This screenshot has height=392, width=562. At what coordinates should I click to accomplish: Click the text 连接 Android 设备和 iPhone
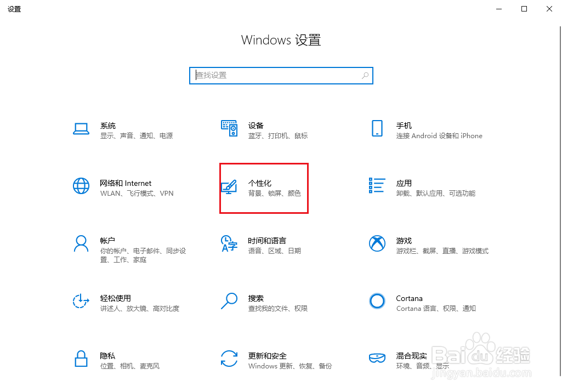coord(439,136)
